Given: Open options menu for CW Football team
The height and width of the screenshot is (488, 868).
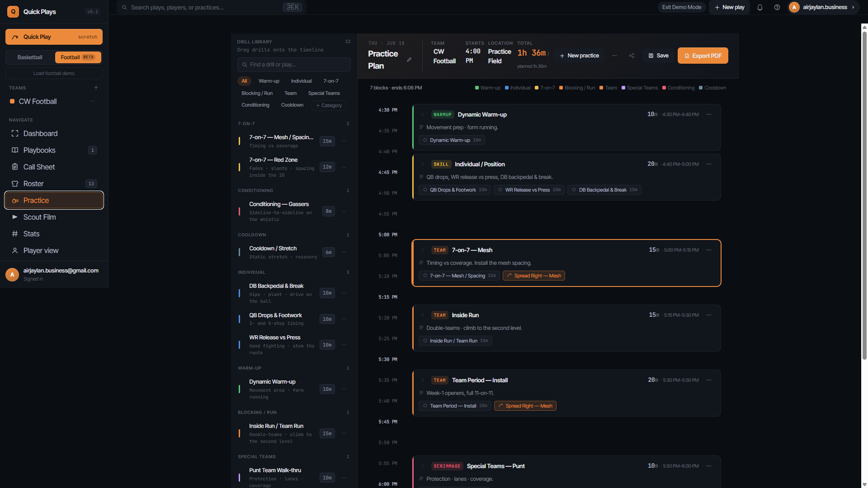Looking at the screenshot, I should tap(93, 102).
